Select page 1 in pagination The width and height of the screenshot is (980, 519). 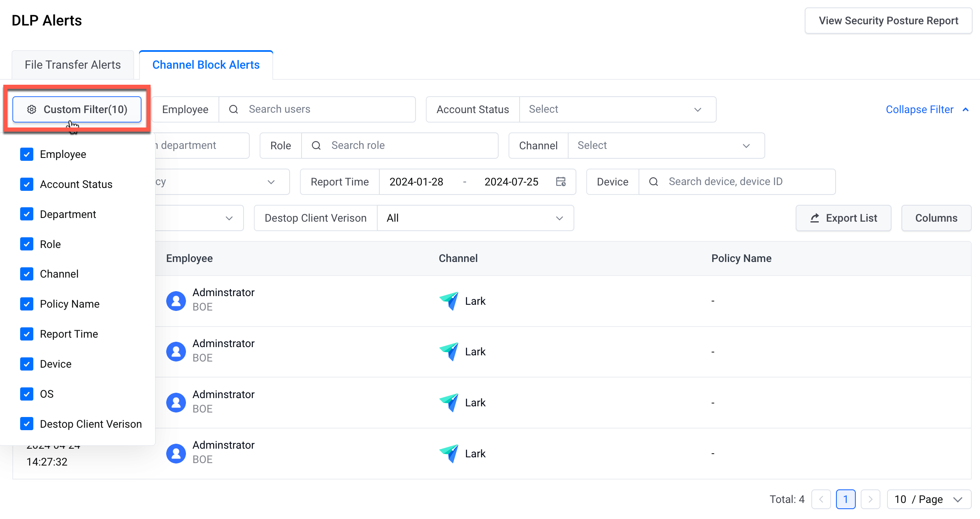click(846, 499)
